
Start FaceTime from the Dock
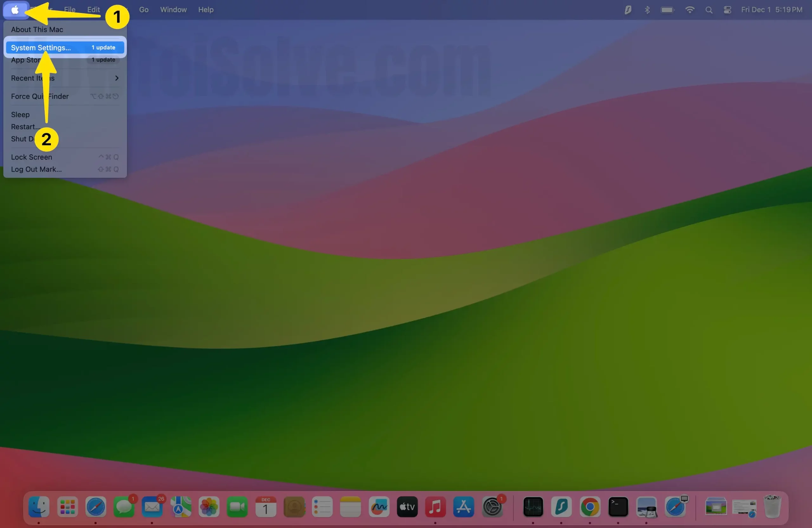[x=237, y=507]
